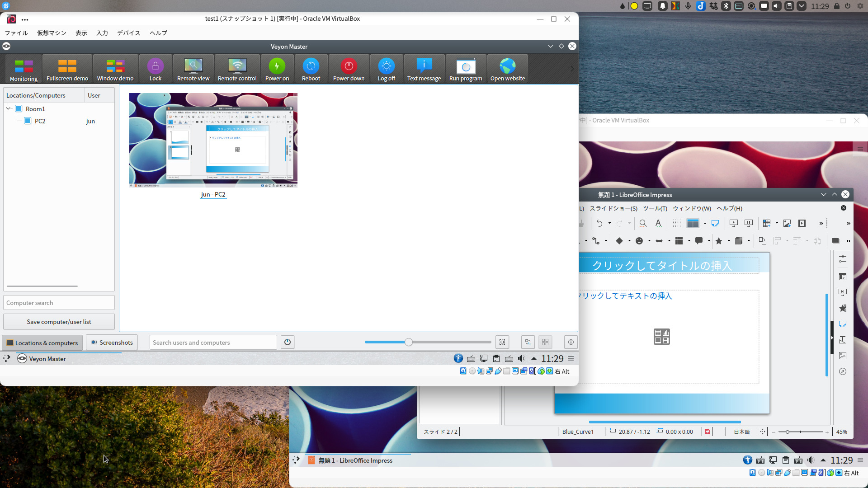Select the jun - PC2 screen thumbnail

point(213,140)
